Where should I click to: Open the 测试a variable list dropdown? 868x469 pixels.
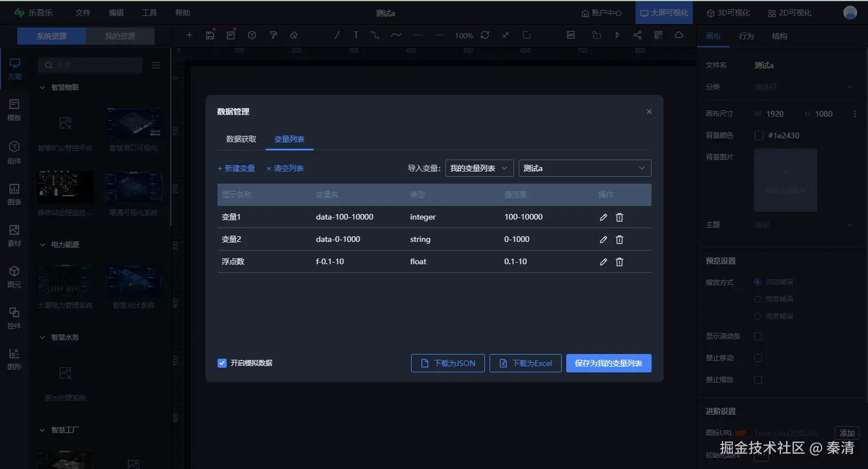[x=585, y=168]
